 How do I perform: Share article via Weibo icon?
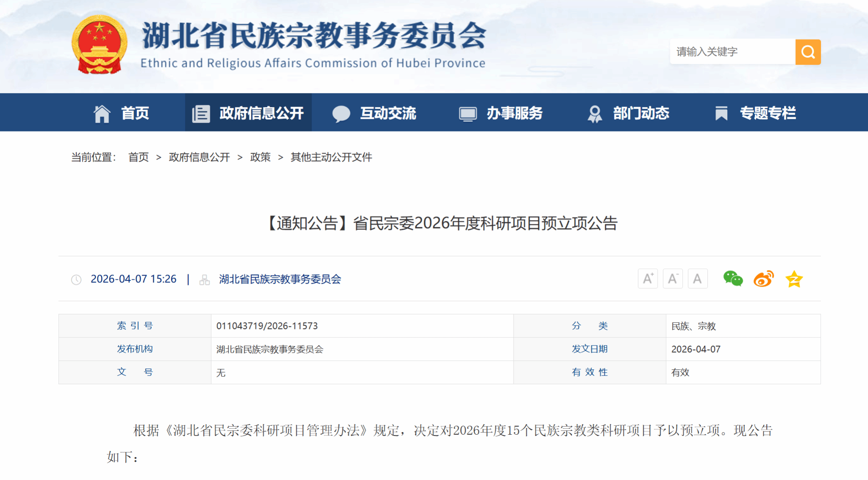pyautogui.click(x=763, y=279)
